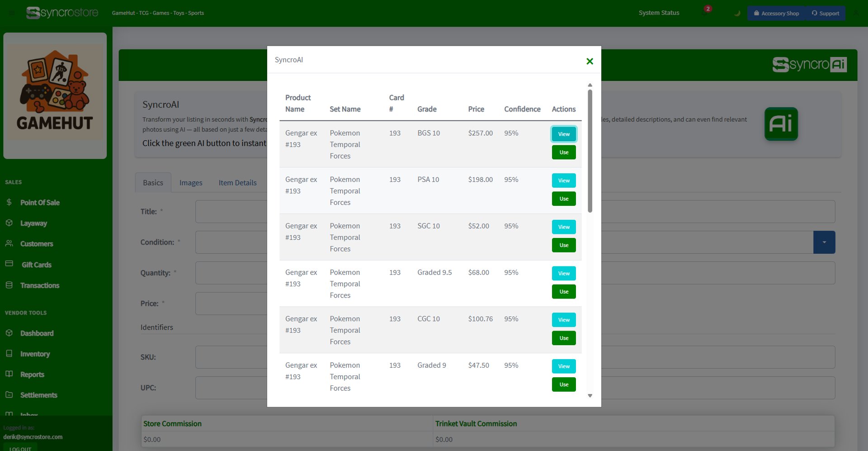
Task: Click the $100.76 price cell
Action: 481,319
